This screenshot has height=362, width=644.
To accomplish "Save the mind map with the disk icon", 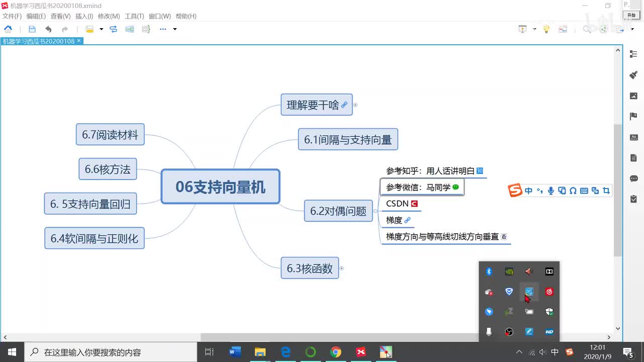I will pos(32,29).
